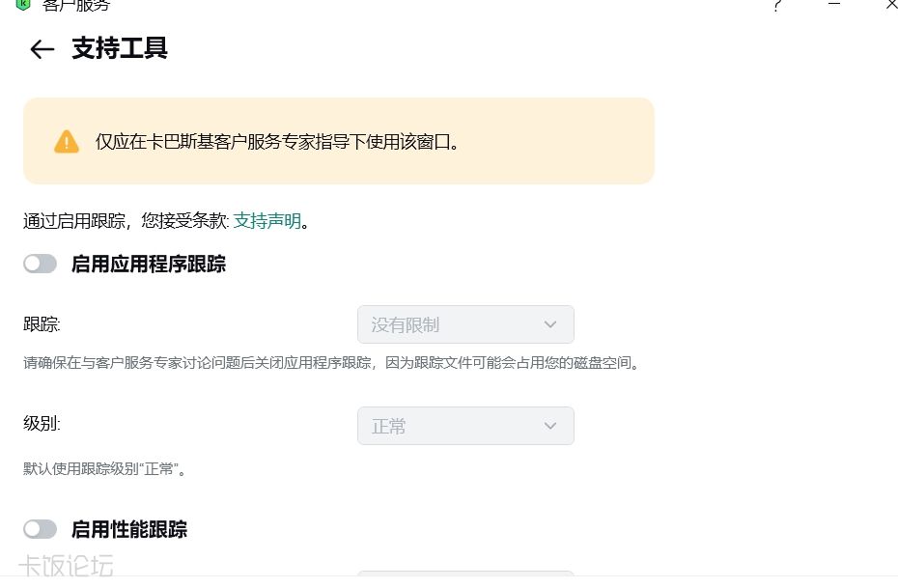898x588 pixels.
Task: Click the chevron arrow in the 没有限制 box
Action: [x=550, y=324]
